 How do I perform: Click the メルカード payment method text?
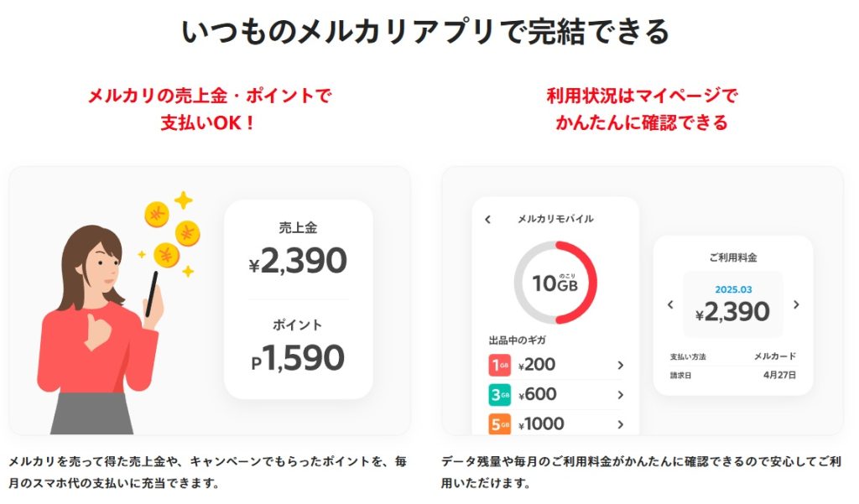coord(774,356)
